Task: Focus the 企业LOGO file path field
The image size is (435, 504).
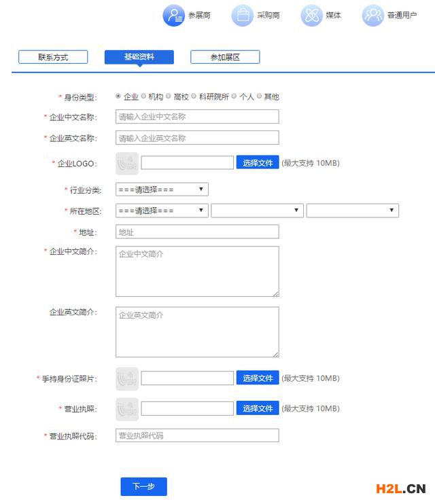Action: (x=188, y=162)
